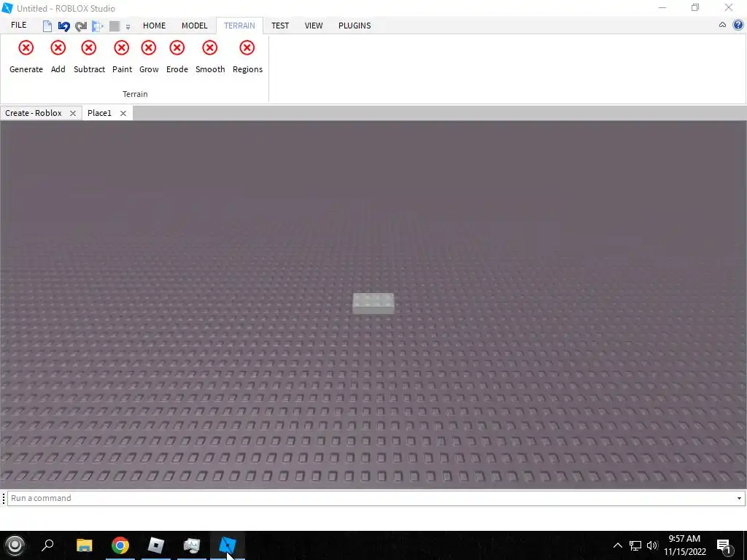Open File Explorer from the taskbar
The width and height of the screenshot is (747, 560).
tap(85, 545)
